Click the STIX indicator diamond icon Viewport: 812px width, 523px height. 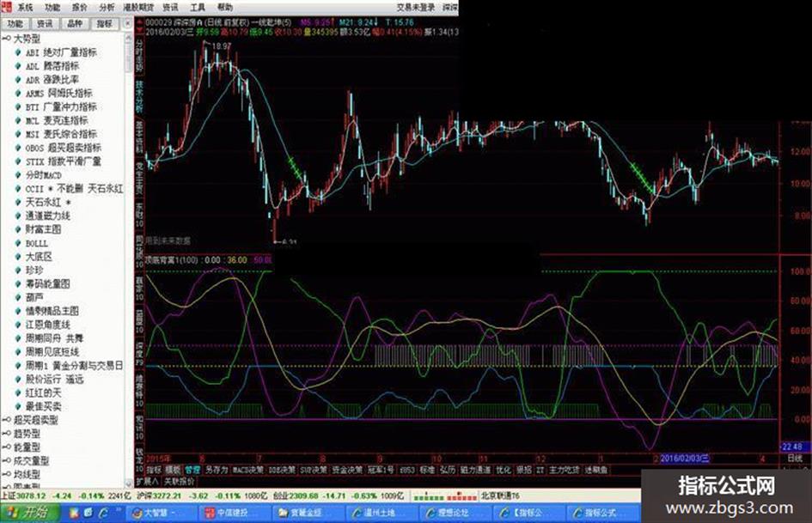(19, 161)
